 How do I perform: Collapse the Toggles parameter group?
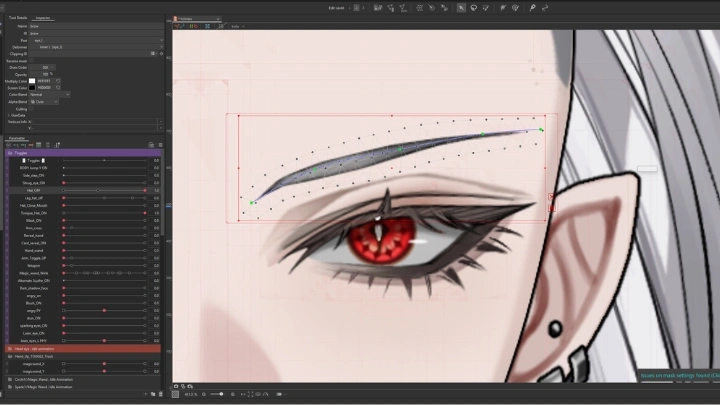tap(10, 153)
